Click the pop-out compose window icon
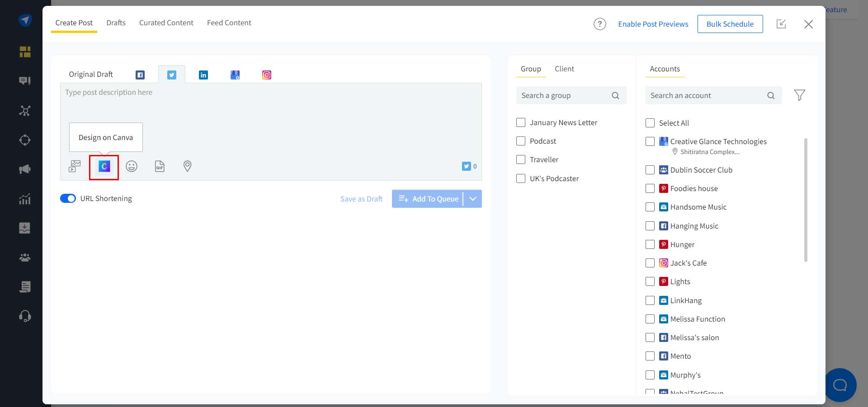The width and height of the screenshot is (868, 407). (781, 24)
